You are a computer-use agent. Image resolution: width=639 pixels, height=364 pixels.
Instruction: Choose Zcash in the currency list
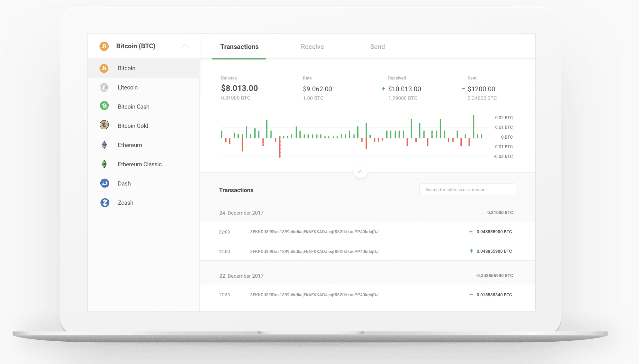[x=144, y=203]
